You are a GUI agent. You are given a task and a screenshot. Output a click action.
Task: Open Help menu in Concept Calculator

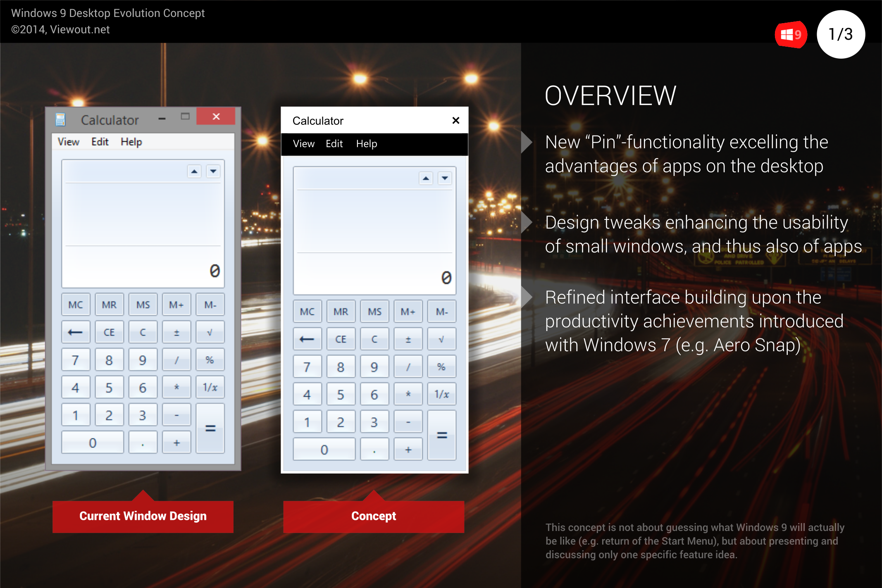point(367,144)
